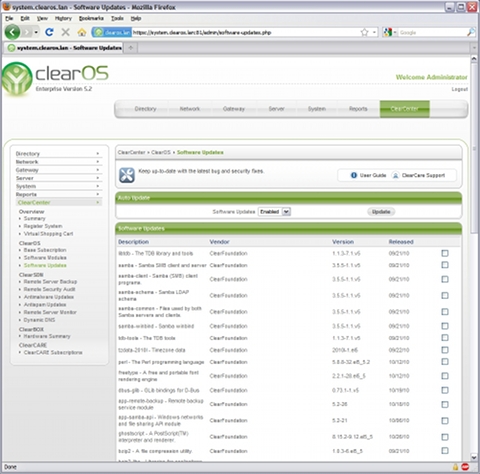This screenshot has height=474, width=480.
Task: Switch to the Reports navigation tab
Action: pyautogui.click(x=358, y=109)
